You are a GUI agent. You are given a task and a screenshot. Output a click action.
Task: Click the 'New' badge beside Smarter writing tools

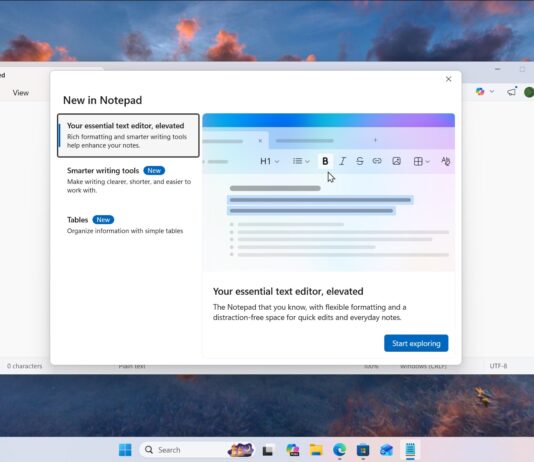154,171
